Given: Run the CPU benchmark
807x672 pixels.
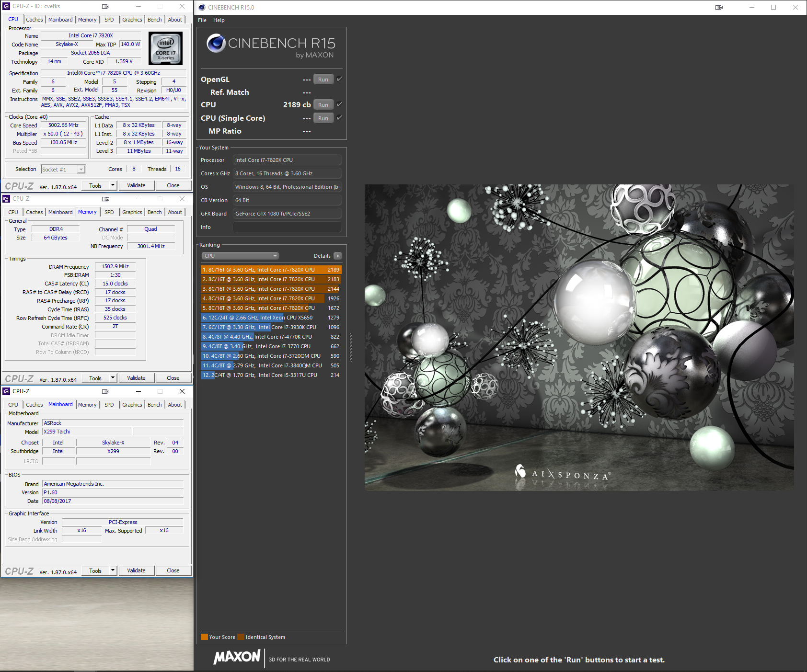Looking at the screenshot, I should pyautogui.click(x=323, y=105).
